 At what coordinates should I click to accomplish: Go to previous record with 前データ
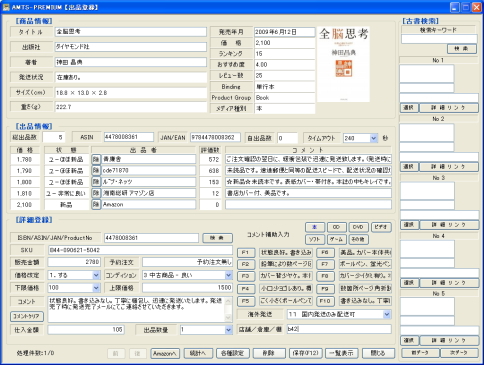420,353
